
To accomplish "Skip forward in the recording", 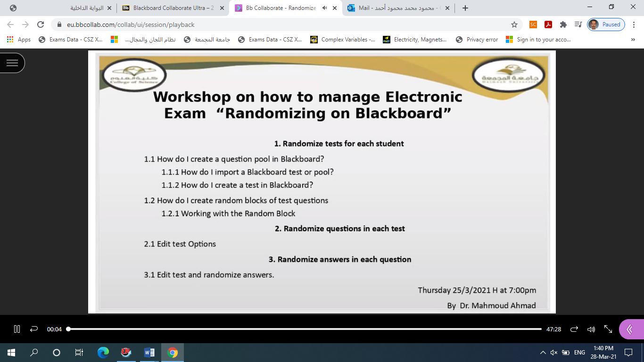I will 574,329.
